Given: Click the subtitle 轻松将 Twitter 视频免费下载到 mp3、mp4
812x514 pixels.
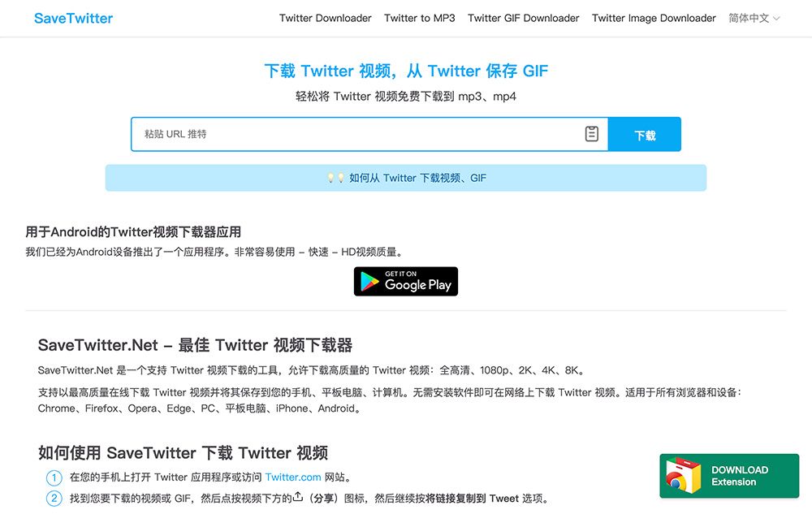Looking at the screenshot, I should point(406,97).
